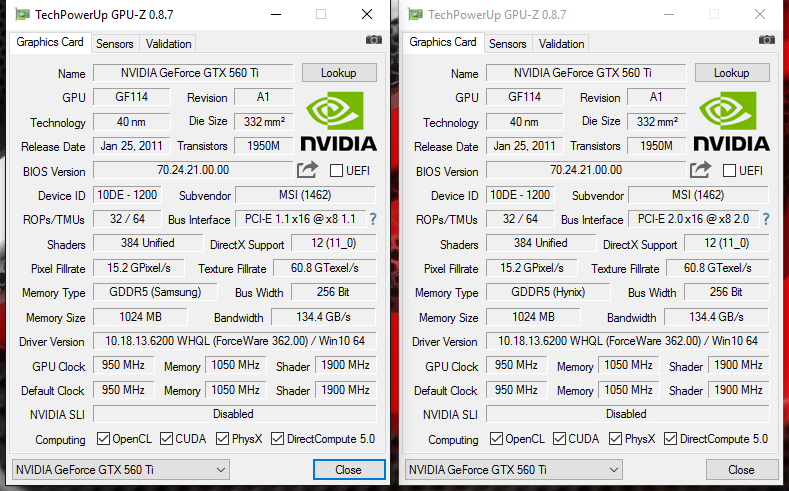789x491 pixels.
Task: Click the screenshot camera icon in right window
Action: click(x=766, y=40)
